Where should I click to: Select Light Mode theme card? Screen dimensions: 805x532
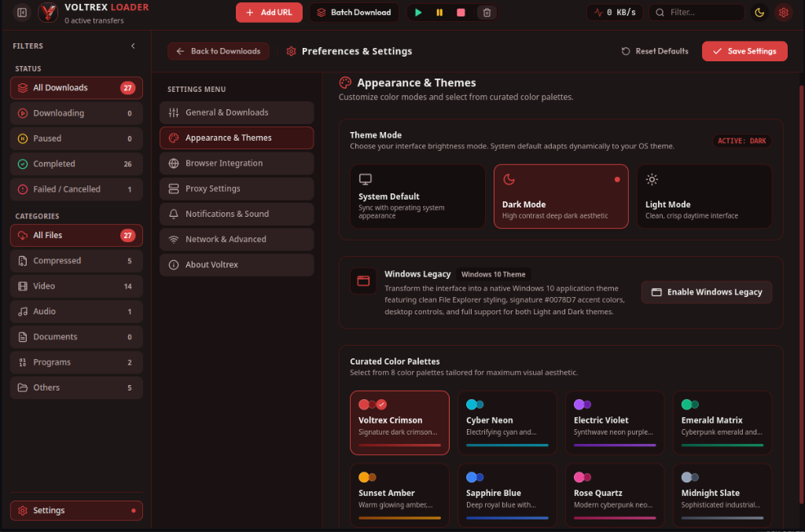704,196
